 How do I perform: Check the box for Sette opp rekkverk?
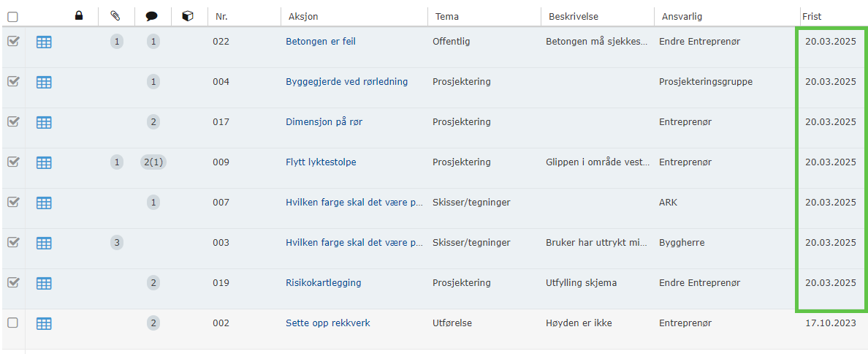(x=12, y=323)
